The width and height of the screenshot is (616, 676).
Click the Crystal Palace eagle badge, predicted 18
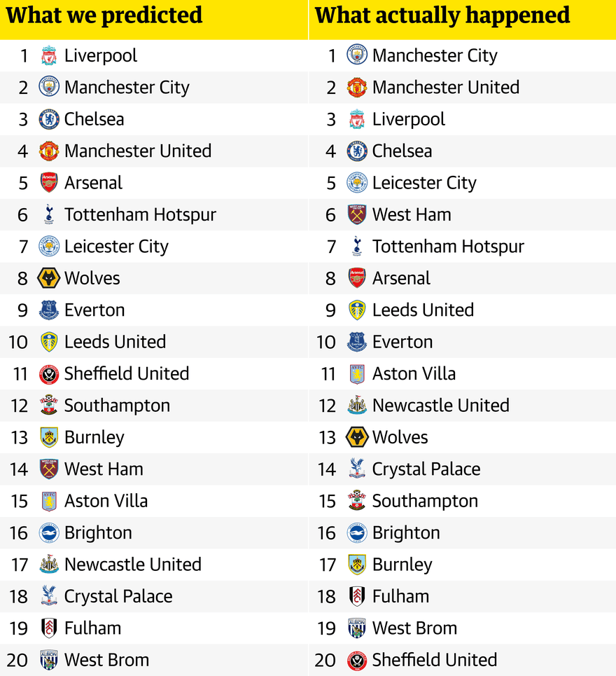coord(49,596)
